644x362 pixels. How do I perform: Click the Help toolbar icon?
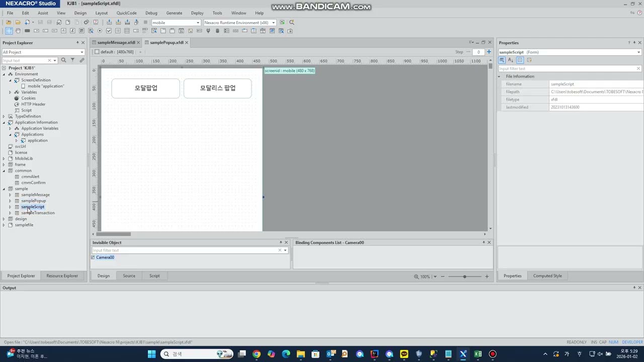(96, 22)
